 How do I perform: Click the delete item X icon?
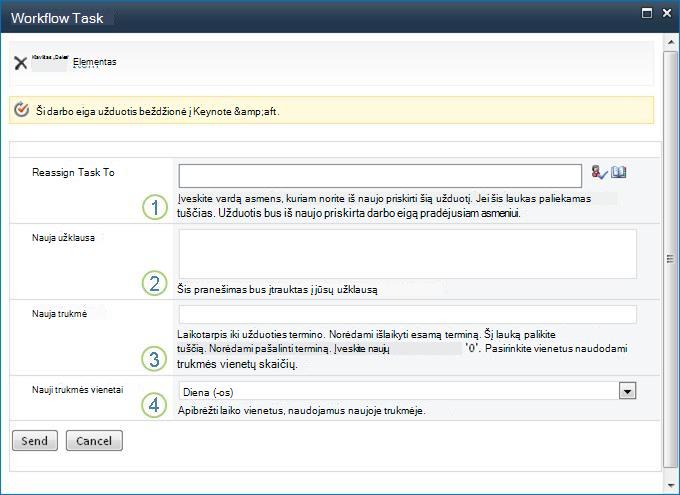point(20,63)
